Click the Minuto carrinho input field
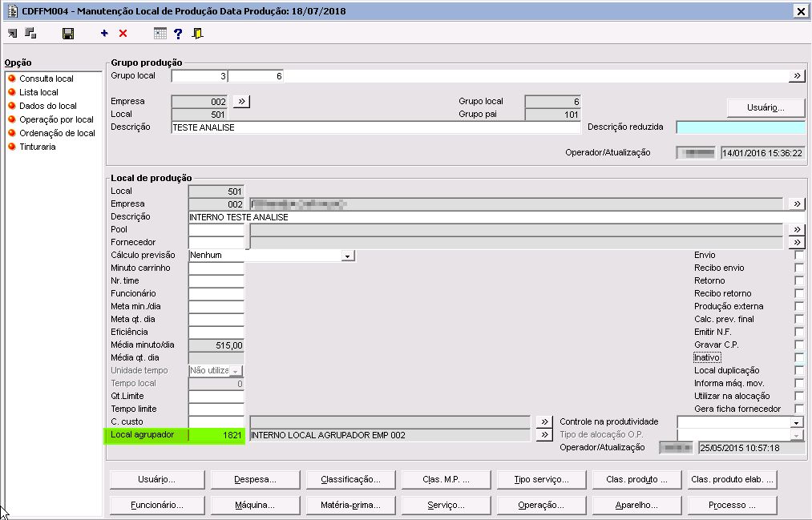Screen dimensions: 812x520 [216, 268]
